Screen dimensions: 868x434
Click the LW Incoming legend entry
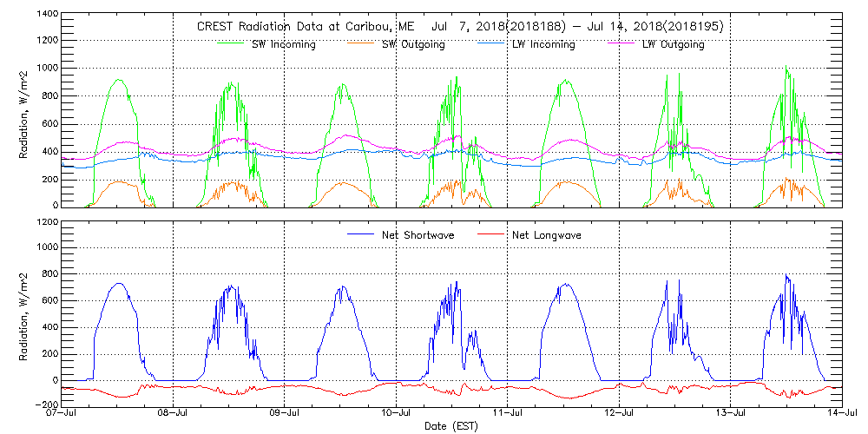click(538, 44)
